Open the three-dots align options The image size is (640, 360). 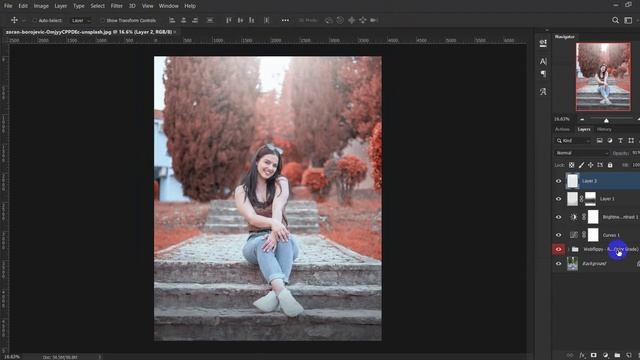coord(285,20)
